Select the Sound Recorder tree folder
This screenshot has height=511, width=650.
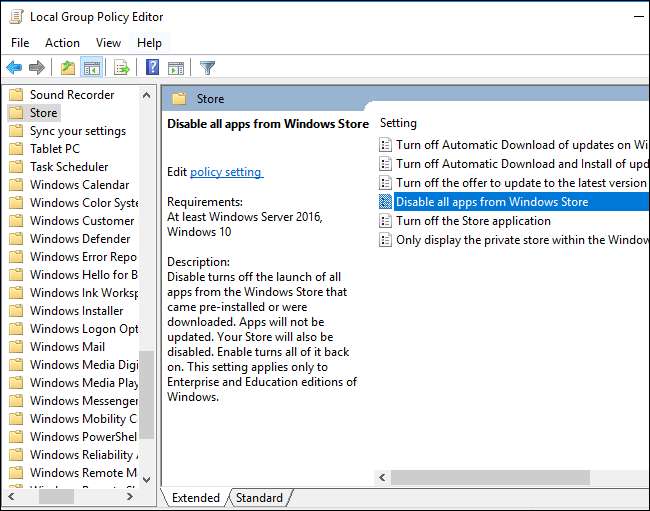(x=72, y=95)
